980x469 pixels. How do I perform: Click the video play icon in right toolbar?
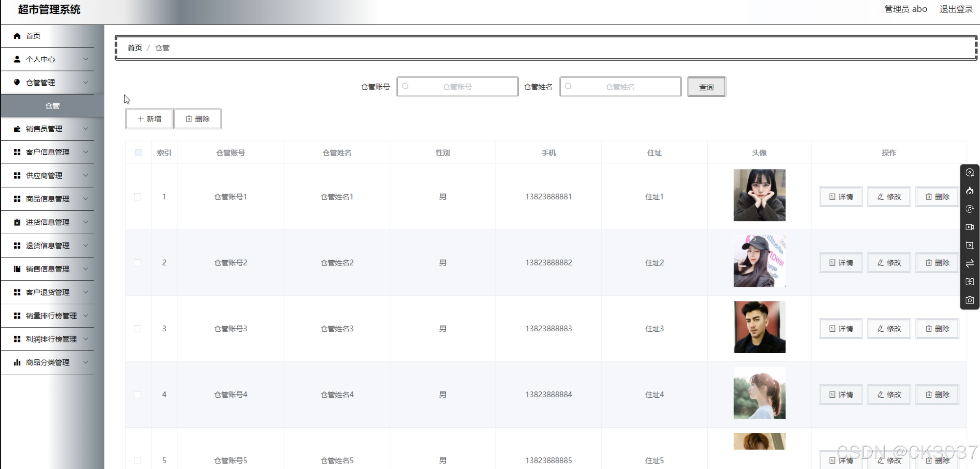[970, 245]
